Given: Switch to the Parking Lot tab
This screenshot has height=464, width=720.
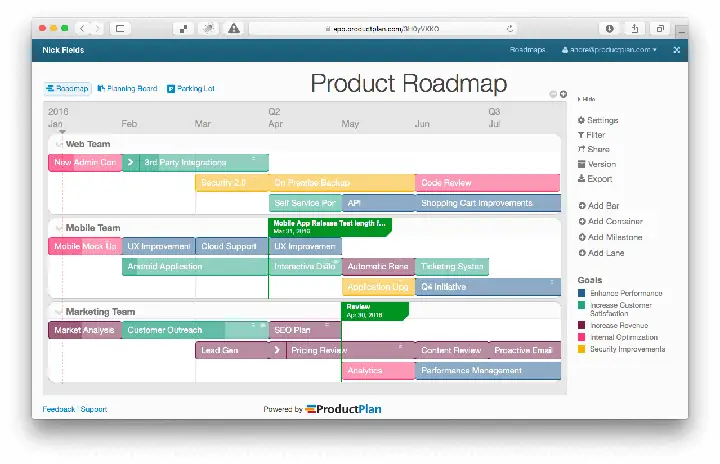Looking at the screenshot, I should (x=191, y=89).
